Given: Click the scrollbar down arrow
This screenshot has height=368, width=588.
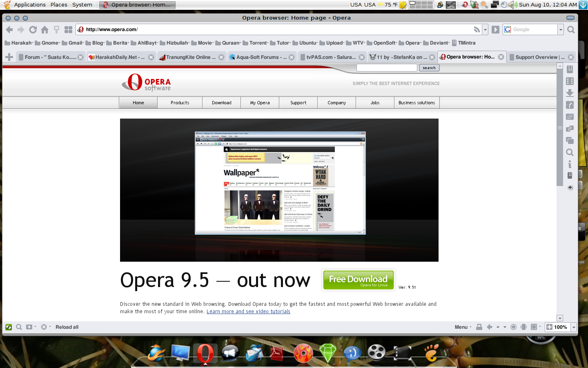Looking at the screenshot, I should tap(560, 318).
